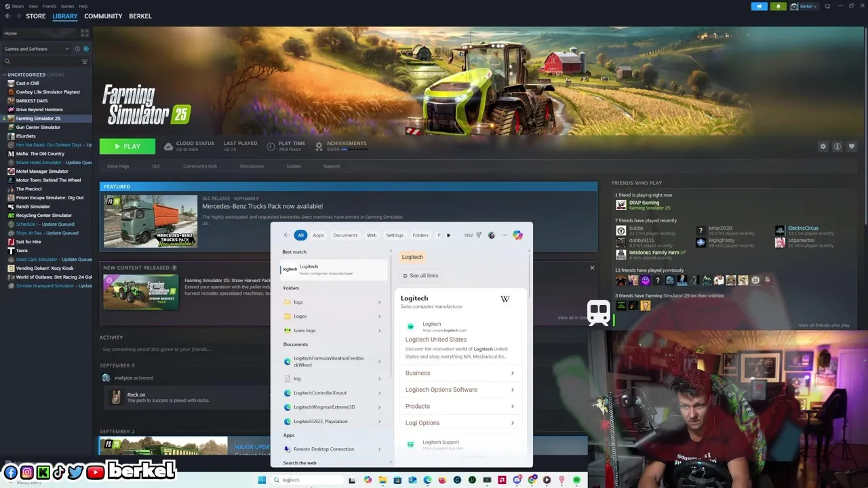Open the Windows Start button
Viewport: 868px width, 488px height.
click(262, 480)
